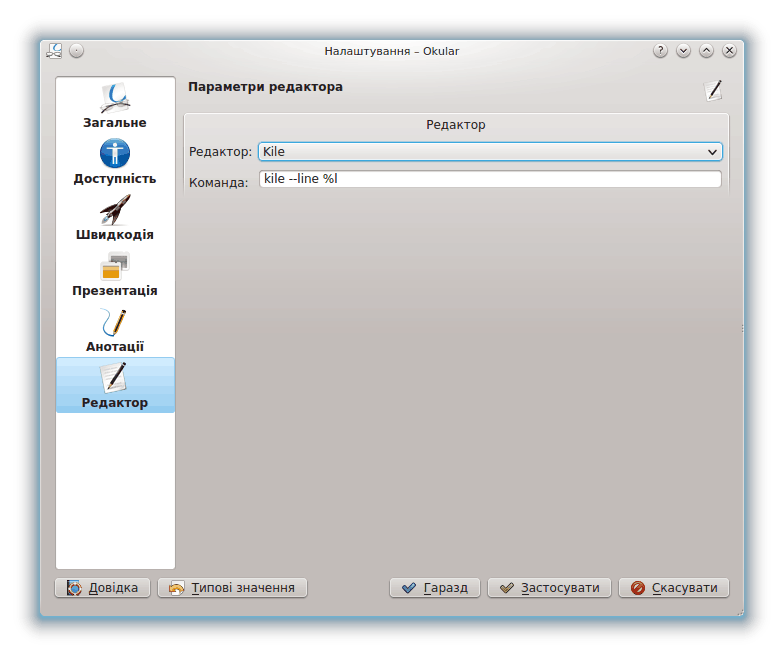Select the Доступність accessibility section
The width and height of the screenshot is (784, 656).
pos(115,162)
